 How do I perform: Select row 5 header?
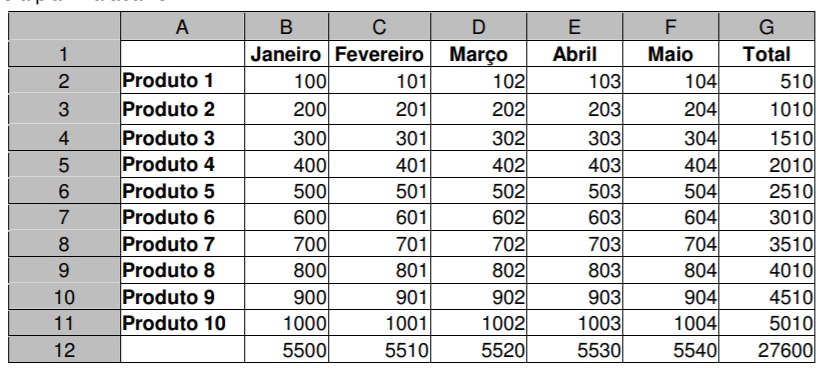pyautogui.click(x=64, y=164)
